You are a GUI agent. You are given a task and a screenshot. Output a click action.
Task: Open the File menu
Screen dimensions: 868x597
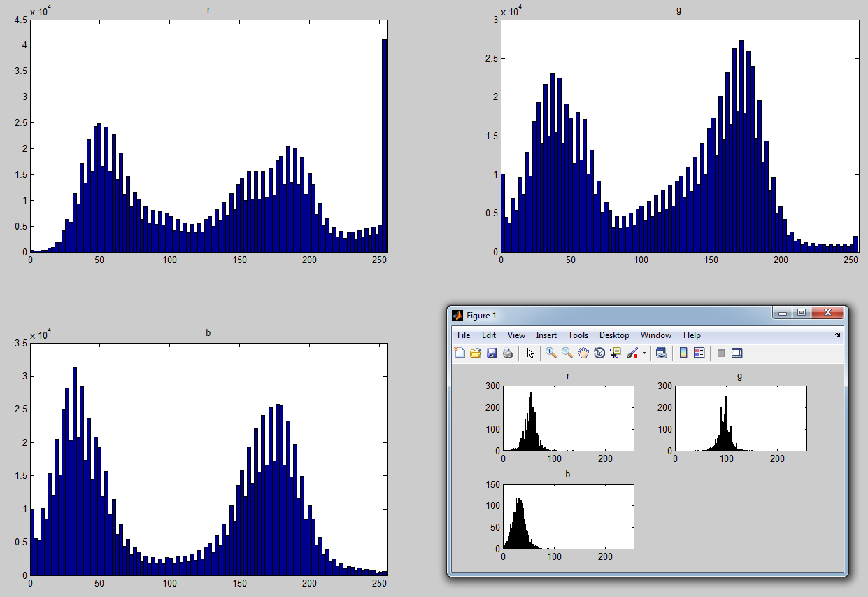[464, 335]
